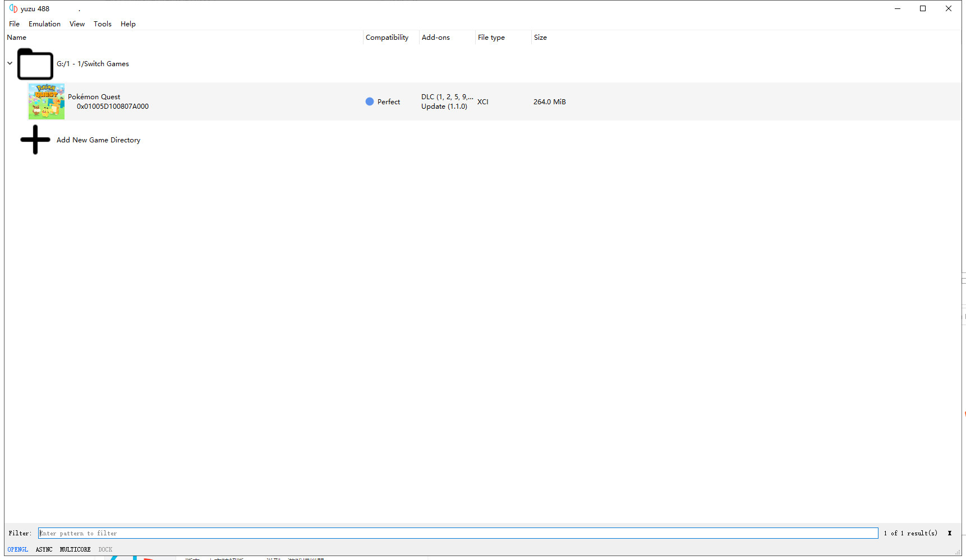Click the plus icon to add directory
The image size is (966, 560).
pyautogui.click(x=35, y=140)
